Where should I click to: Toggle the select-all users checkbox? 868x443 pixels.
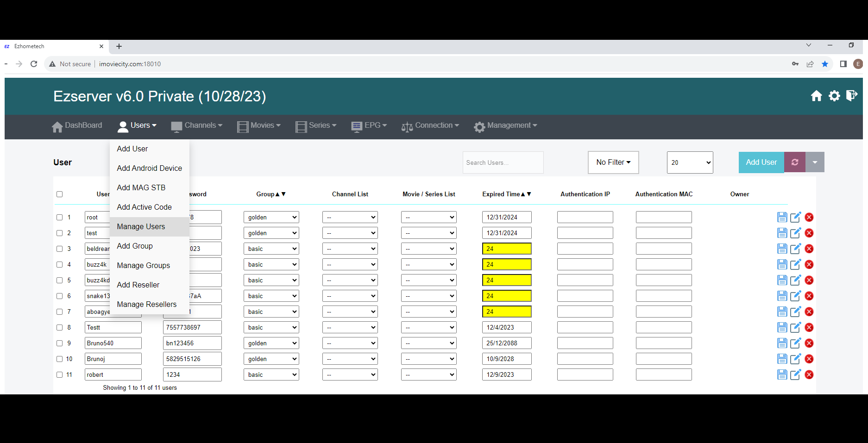tap(59, 194)
